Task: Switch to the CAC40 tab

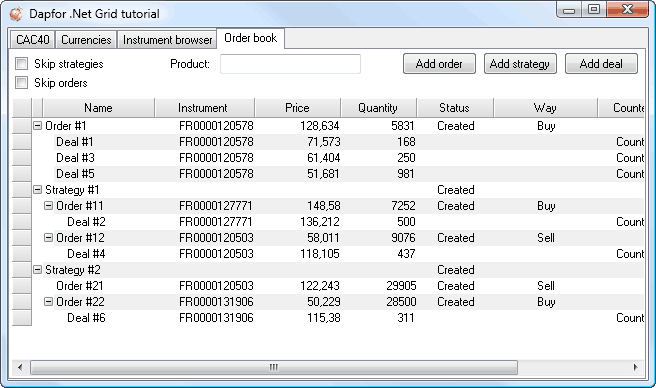Action: pos(33,40)
